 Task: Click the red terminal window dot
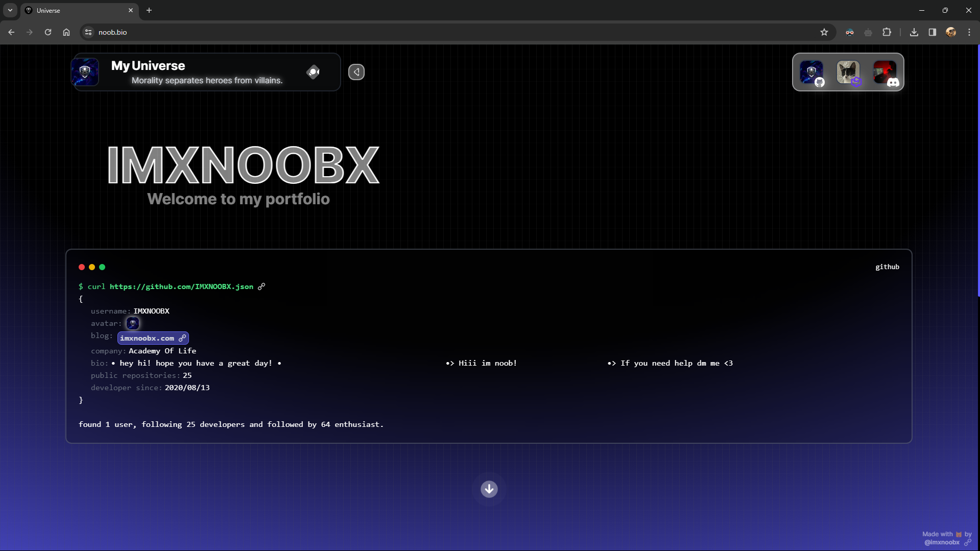pyautogui.click(x=82, y=267)
